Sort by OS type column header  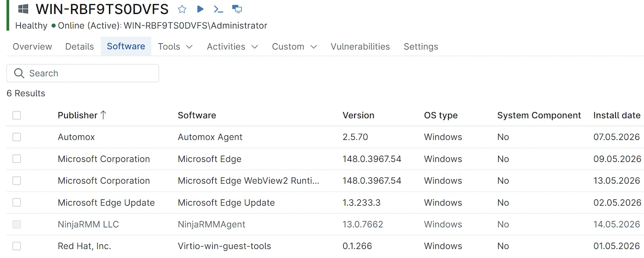[x=441, y=115]
